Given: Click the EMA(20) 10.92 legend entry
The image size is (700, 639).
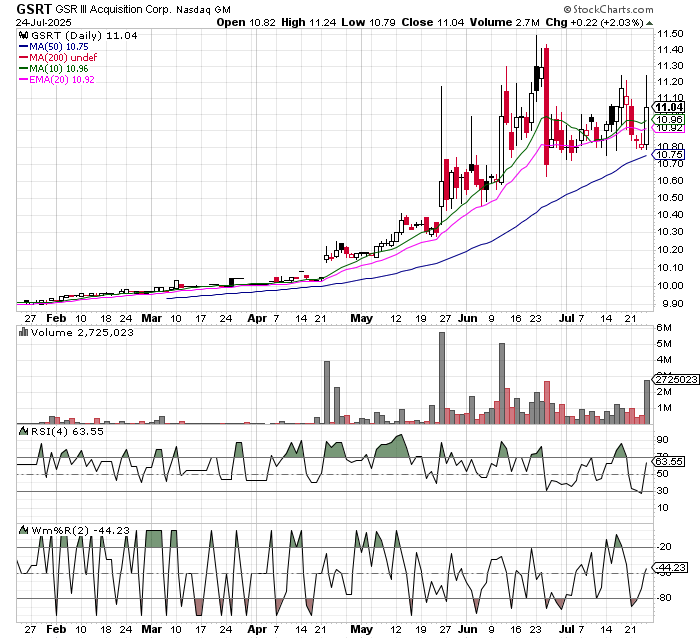Looking at the screenshot, I should pos(62,79).
